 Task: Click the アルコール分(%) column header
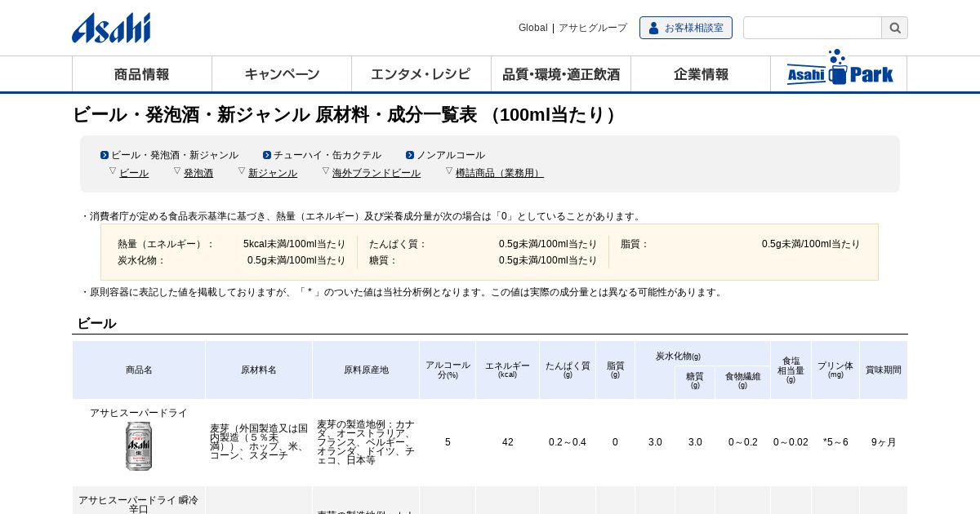coord(448,370)
